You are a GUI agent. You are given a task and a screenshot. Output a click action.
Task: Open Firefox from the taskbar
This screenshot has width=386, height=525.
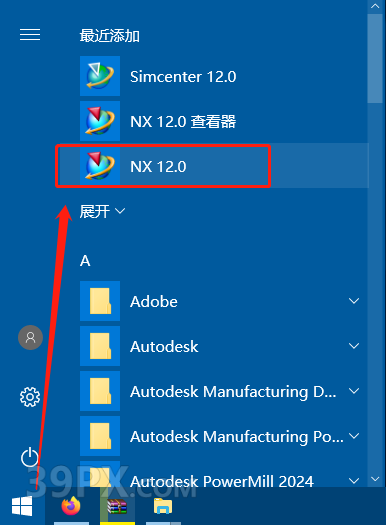tap(71, 506)
